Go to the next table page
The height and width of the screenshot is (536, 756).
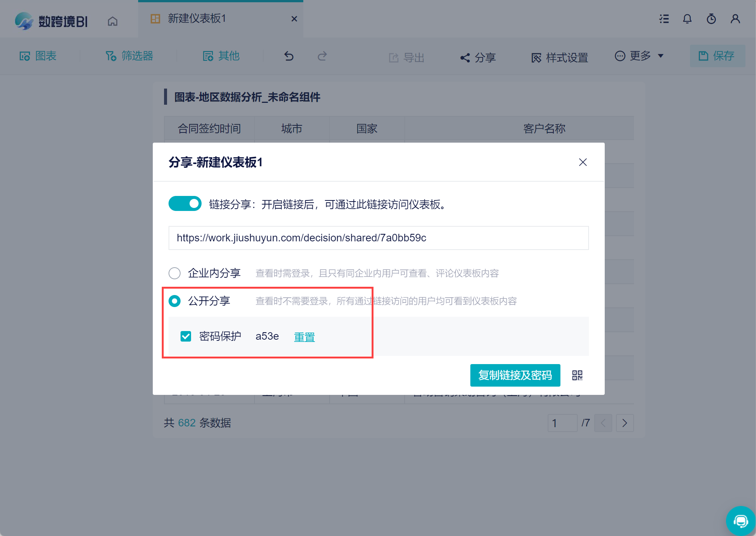coord(625,423)
